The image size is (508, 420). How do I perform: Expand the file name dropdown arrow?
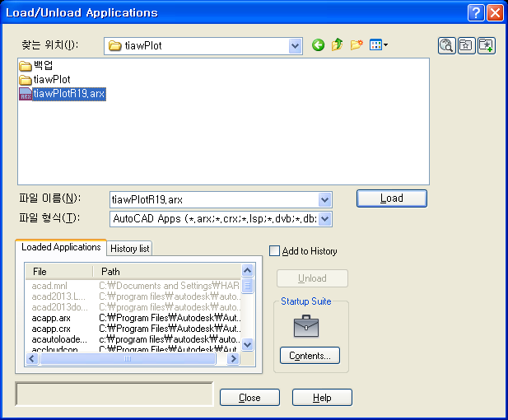(x=325, y=199)
